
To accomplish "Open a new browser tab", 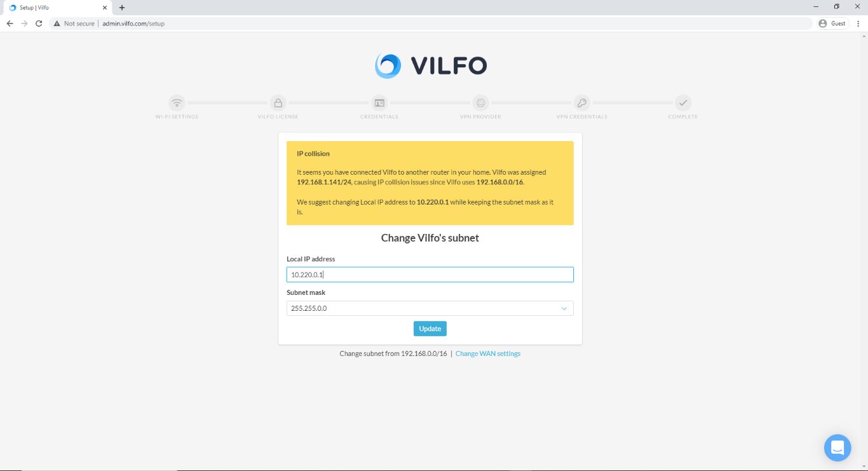I will 122,8.
